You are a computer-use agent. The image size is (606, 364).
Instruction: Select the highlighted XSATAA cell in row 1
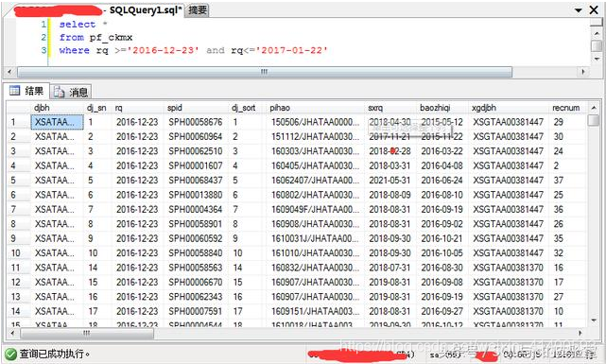57,122
